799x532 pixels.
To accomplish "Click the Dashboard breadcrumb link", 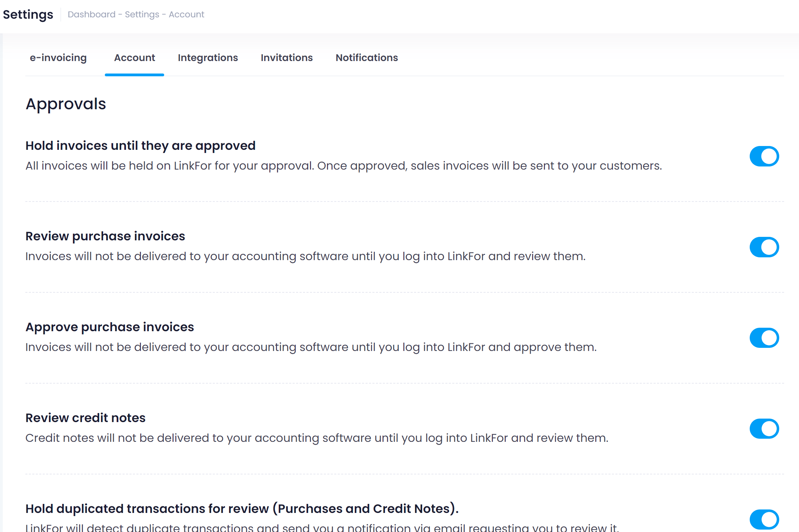I will (x=91, y=15).
